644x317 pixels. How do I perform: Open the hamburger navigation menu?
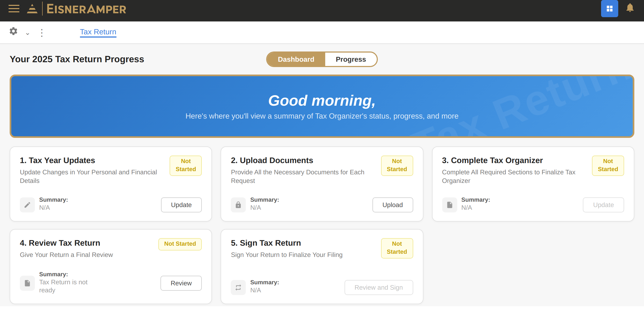(14, 9)
